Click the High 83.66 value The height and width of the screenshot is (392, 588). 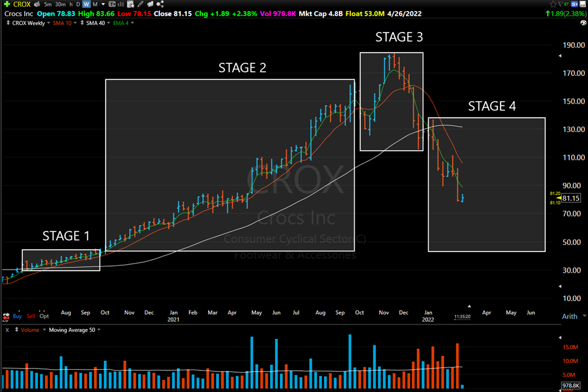96,13
